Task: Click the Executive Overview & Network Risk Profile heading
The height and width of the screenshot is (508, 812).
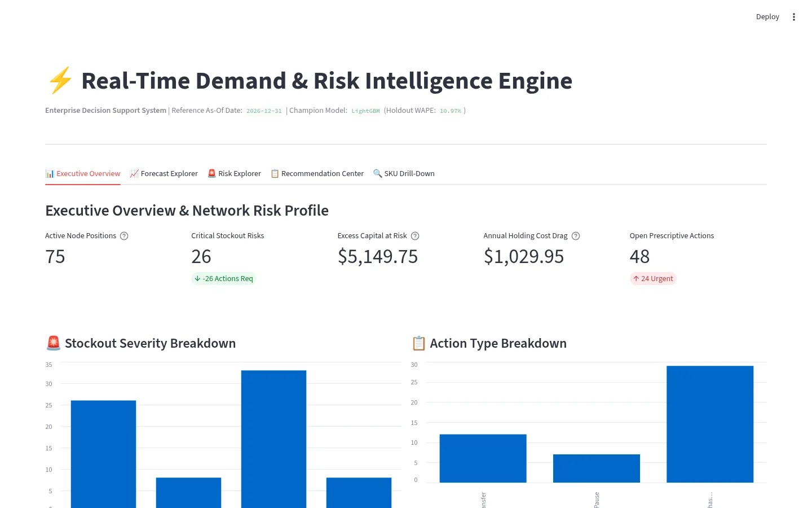Action: coord(187,211)
